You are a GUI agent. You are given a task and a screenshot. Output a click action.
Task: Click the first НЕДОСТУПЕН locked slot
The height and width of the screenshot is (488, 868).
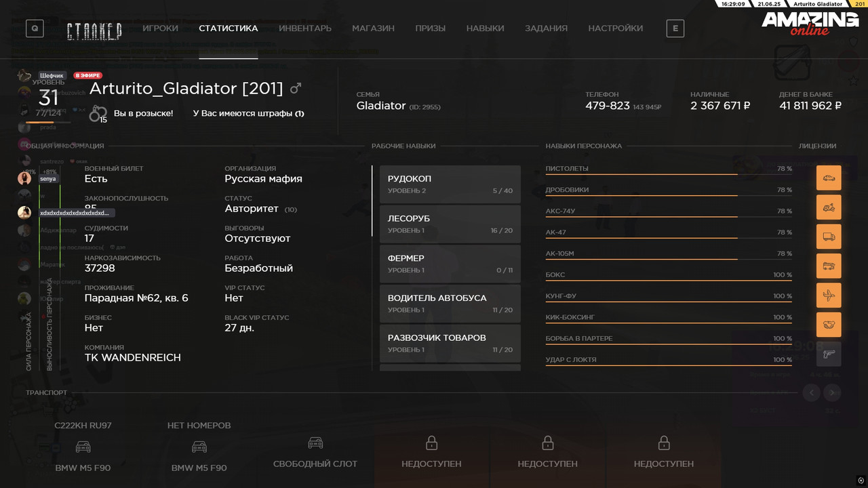pos(431,453)
